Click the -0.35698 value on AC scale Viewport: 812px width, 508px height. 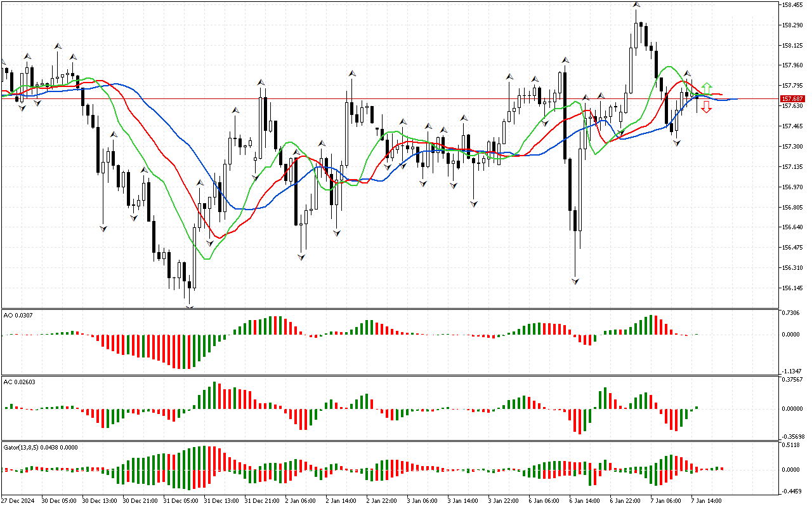(x=793, y=437)
